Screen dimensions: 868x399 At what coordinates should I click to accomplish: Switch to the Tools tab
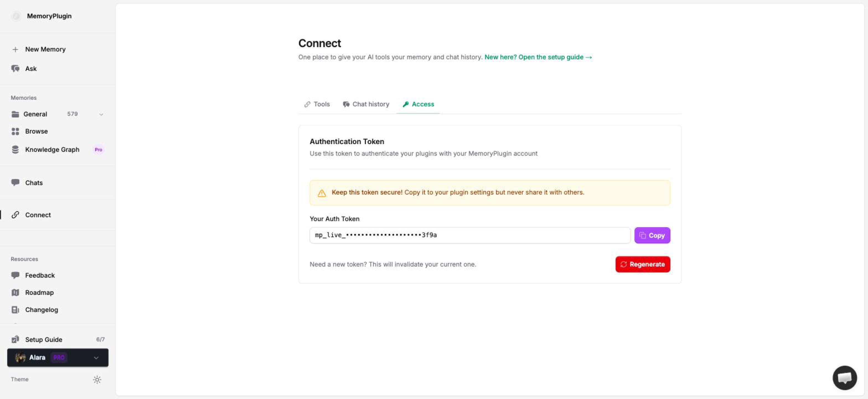coord(317,104)
